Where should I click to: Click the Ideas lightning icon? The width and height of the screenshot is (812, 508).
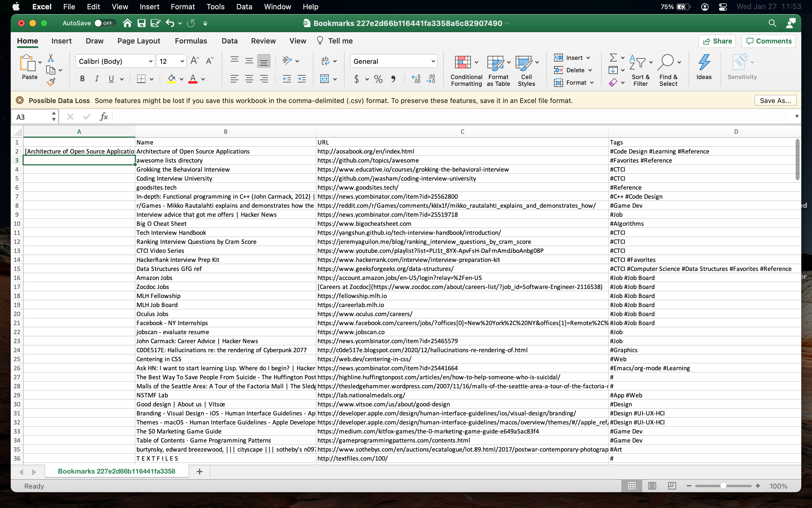[x=704, y=62]
